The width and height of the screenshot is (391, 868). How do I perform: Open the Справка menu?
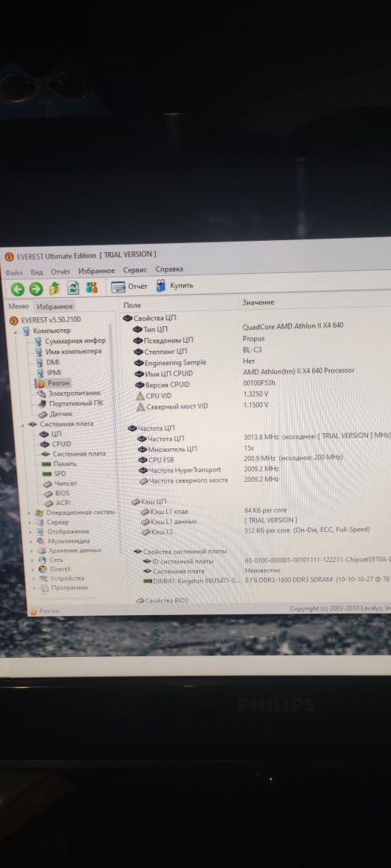pos(169,269)
